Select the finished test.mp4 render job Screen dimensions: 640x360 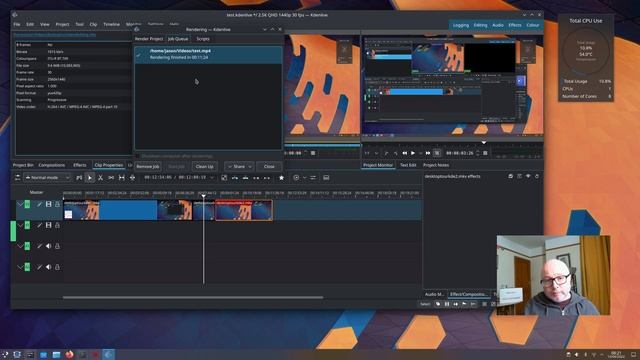tap(208, 54)
